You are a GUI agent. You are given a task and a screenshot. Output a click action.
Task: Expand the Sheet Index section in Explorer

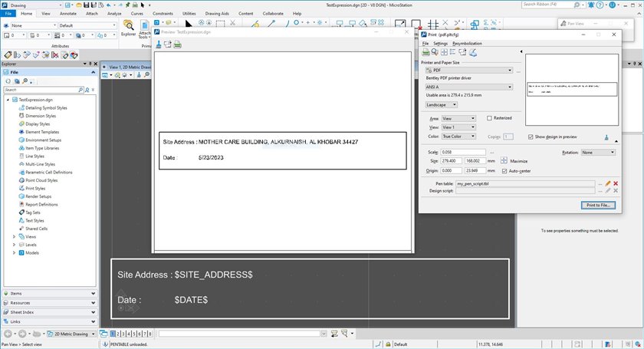tap(50, 312)
